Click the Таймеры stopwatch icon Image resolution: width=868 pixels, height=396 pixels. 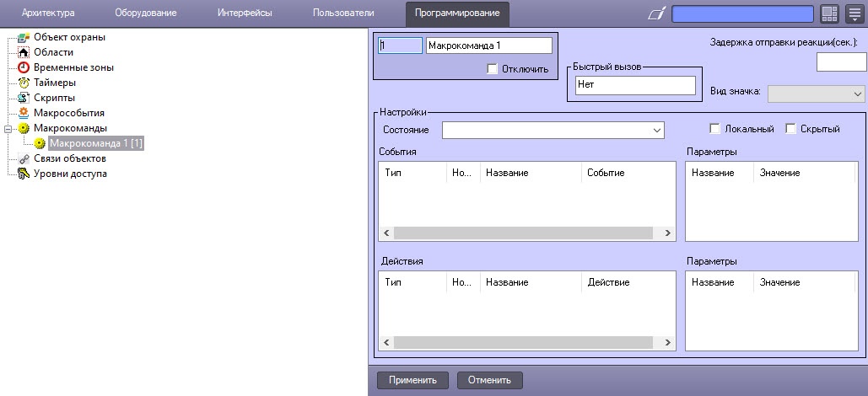click(24, 83)
